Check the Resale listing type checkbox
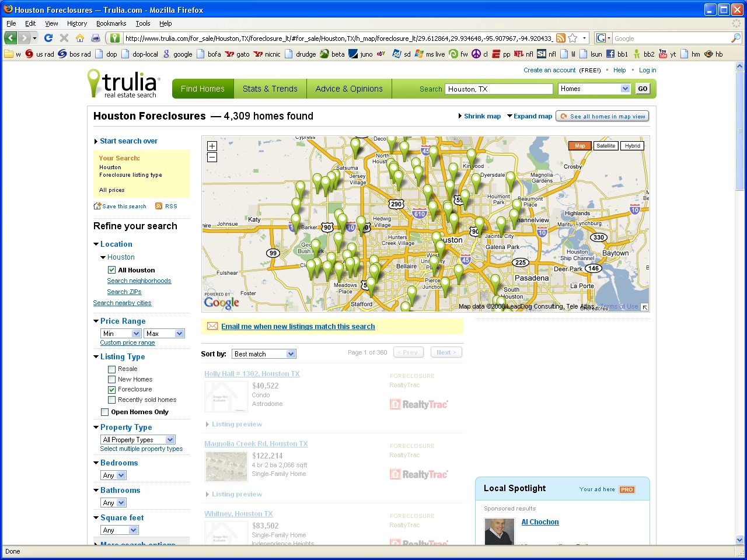 tap(111, 369)
